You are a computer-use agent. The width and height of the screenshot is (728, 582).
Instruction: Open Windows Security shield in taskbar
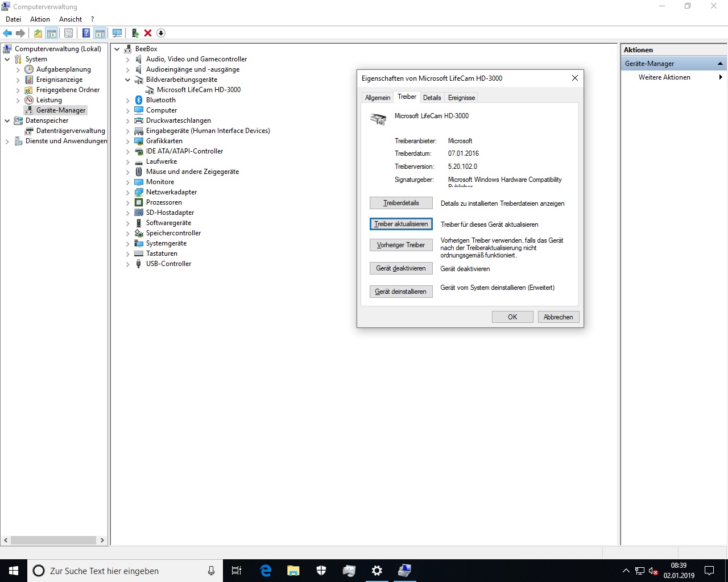tap(321, 571)
